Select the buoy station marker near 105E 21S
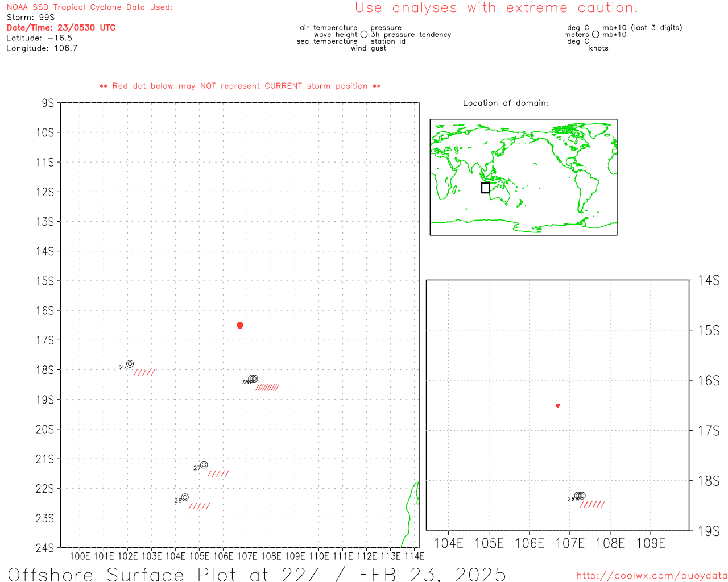728x582 pixels. click(204, 465)
